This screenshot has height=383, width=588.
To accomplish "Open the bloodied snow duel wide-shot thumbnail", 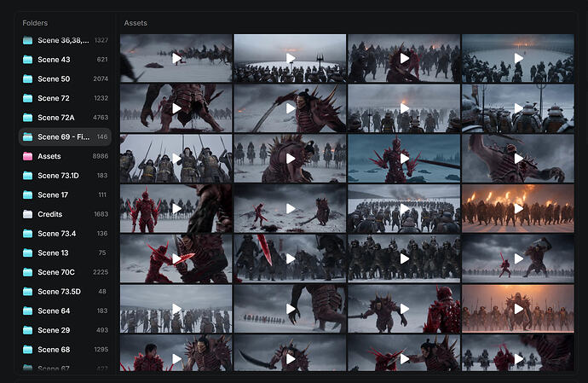I will click(x=290, y=208).
